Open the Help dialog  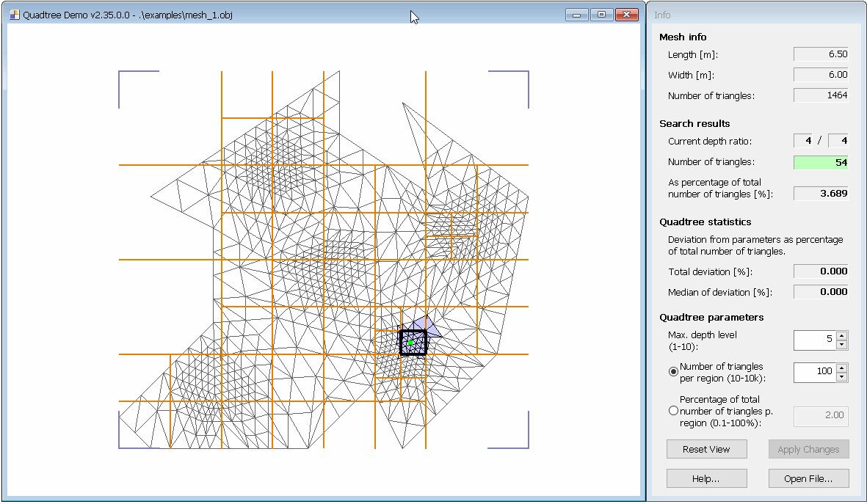click(706, 478)
